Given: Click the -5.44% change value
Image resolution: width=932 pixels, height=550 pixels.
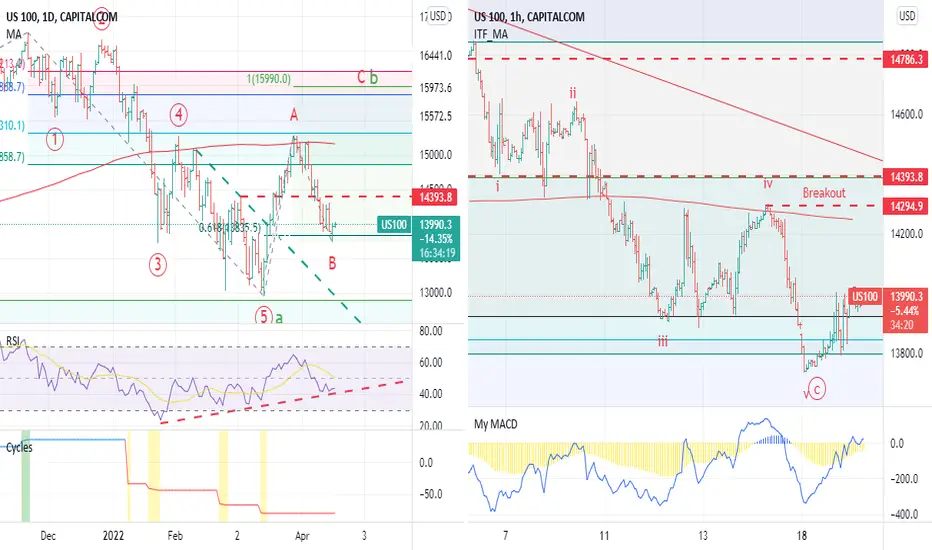Looking at the screenshot, I should click(x=905, y=310).
